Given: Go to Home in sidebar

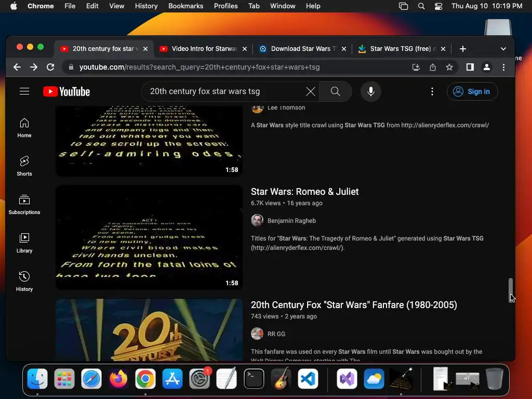Looking at the screenshot, I should [24, 128].
